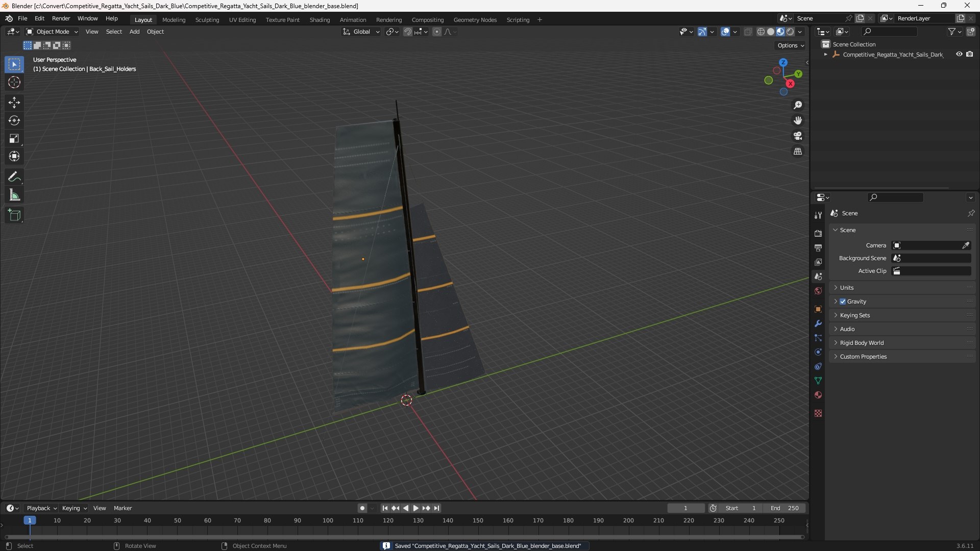The image size is (980, 551).
Task: Click the End frame field
Action: [785, 508]
